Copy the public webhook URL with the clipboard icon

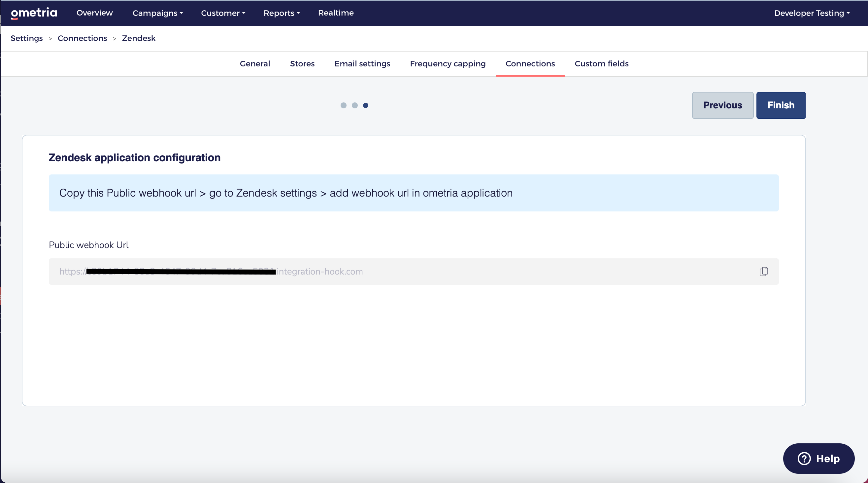[764, 272]
